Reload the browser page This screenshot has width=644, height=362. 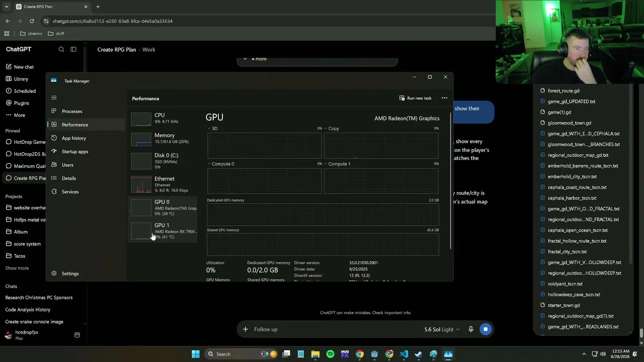point(32,21)
